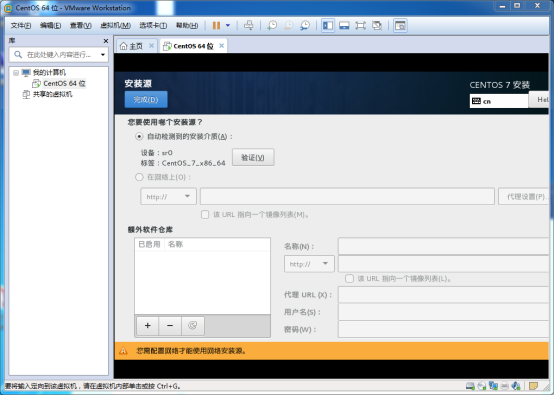This screenshot has width=554, height=396.
Task: Click the add repository plus button
Action: click(147, 326)
